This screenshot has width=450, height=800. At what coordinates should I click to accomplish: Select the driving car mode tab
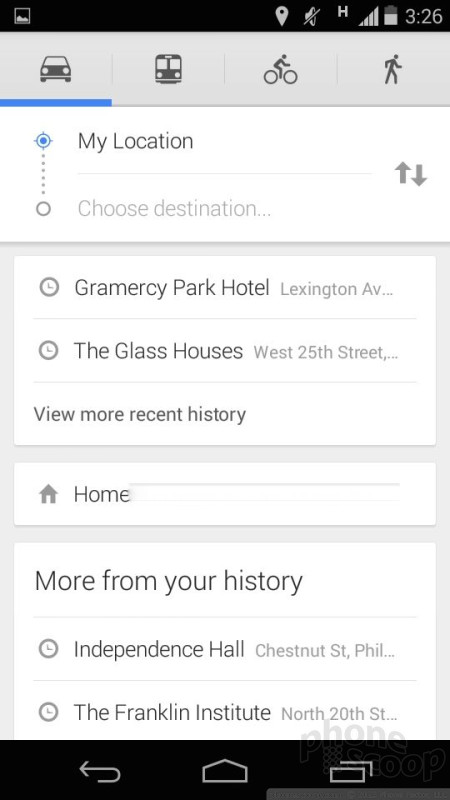(56, 69)
